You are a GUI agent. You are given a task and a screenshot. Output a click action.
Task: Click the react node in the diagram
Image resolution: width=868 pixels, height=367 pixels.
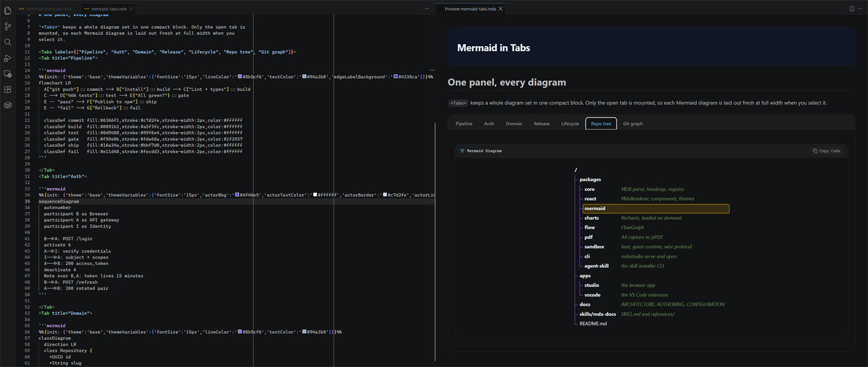[590, 199]
